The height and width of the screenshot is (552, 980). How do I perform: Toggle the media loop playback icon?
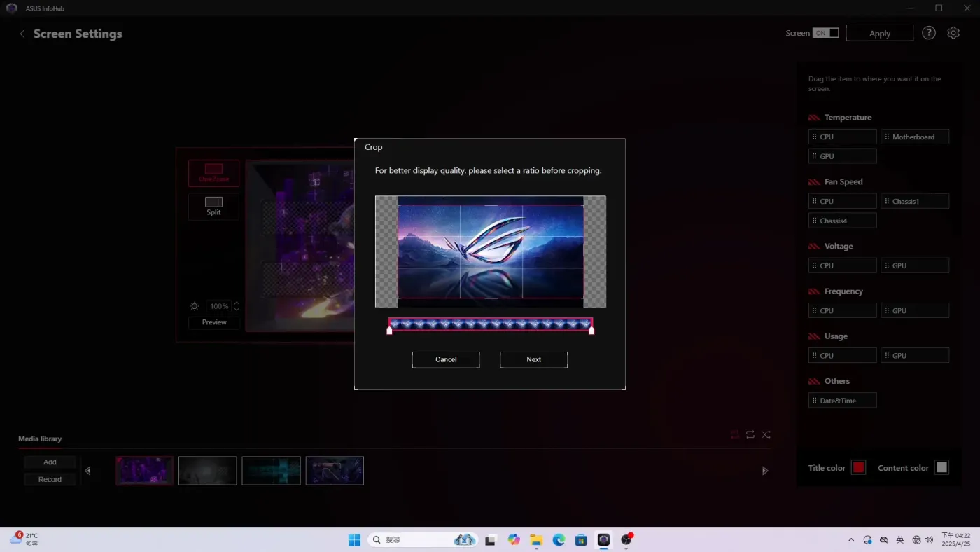(x=750, y=434)
